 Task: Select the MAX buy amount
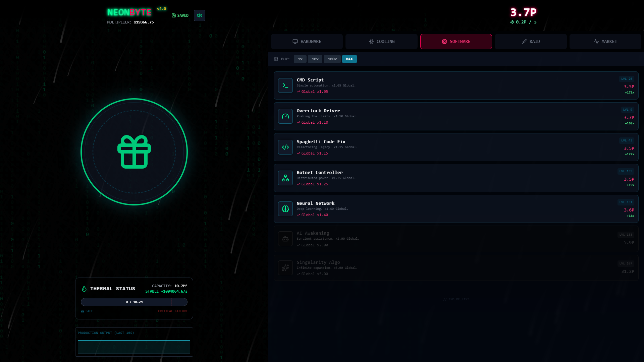point(349,59)
